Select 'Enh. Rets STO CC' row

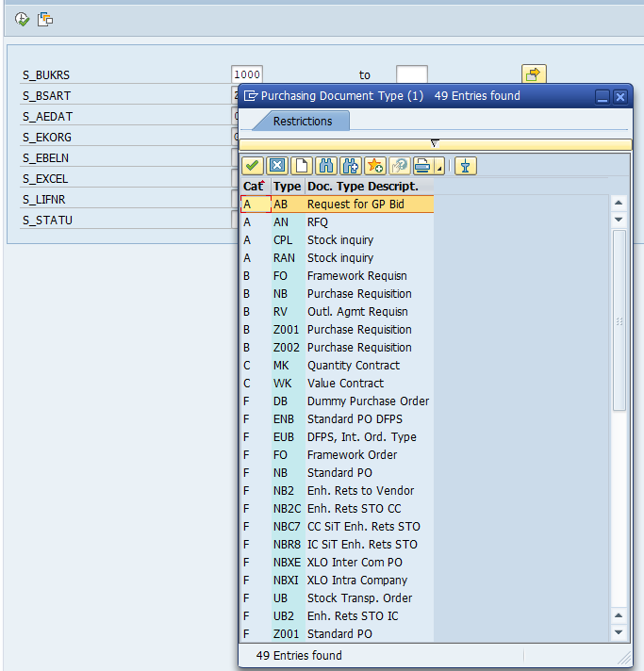click(x=338, y=508)
